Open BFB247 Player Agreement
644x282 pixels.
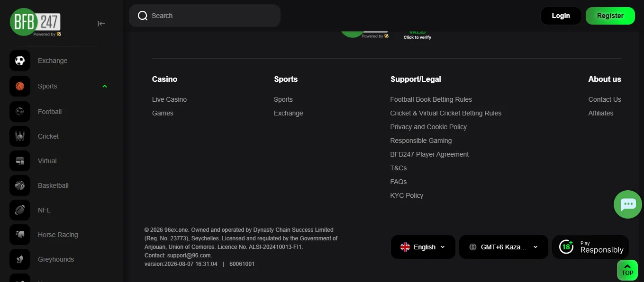click(x=429, y=154)
